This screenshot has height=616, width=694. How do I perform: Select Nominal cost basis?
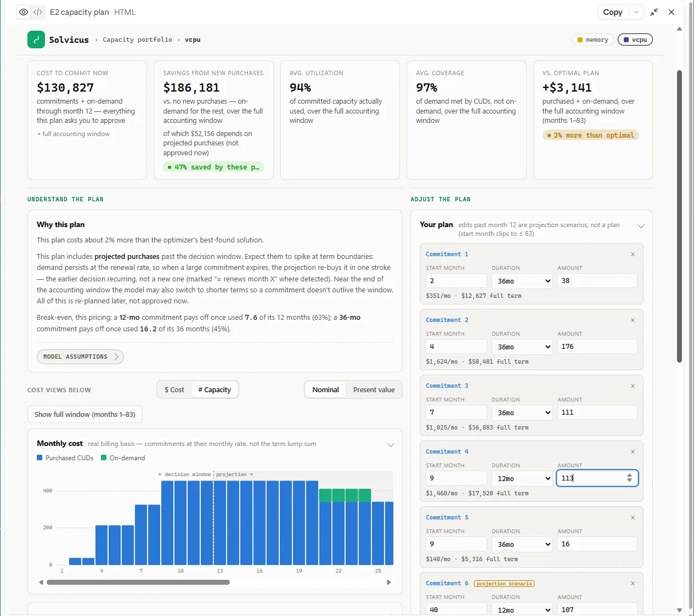325,389
